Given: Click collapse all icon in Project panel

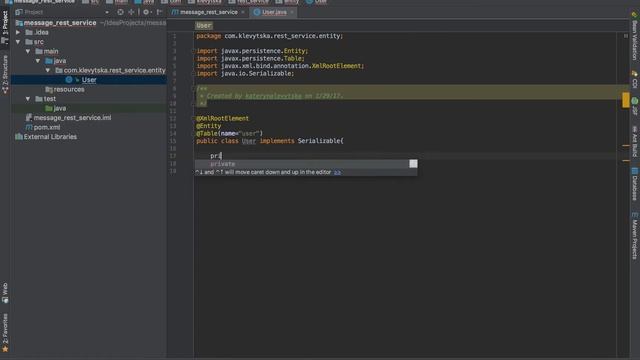Looking at the screenshot, I should (x=131, y=12).
